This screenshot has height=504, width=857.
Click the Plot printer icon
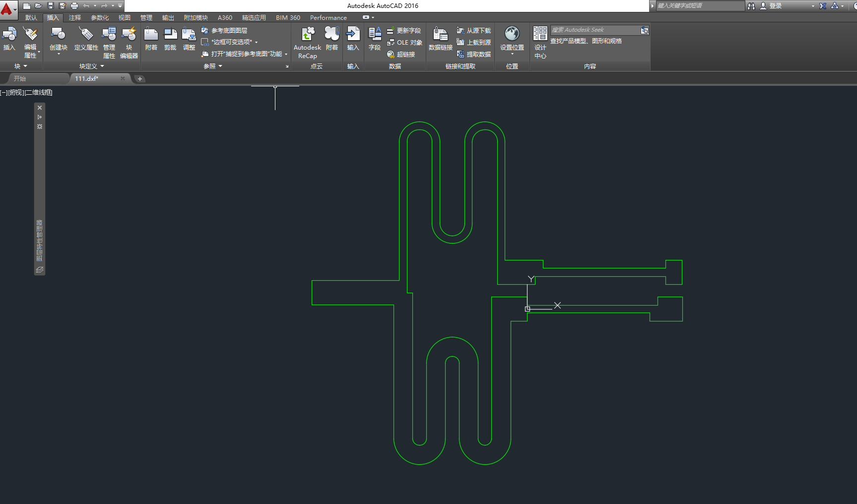[x=74, y=6]
